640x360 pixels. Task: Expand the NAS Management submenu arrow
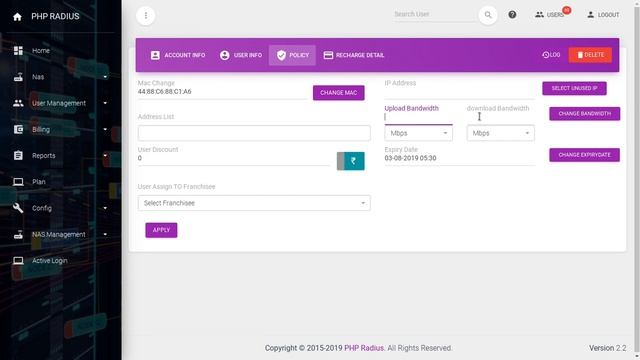point(105,234)
